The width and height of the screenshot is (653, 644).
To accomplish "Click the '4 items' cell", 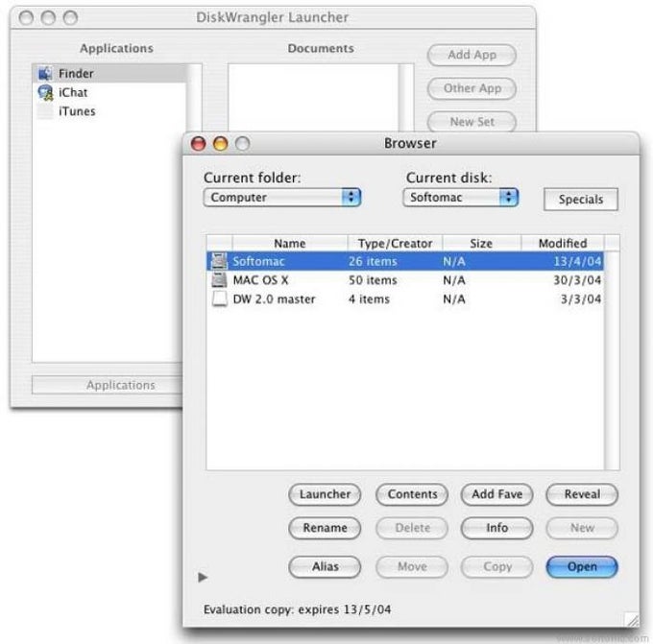I will click(x=369, y=299).
